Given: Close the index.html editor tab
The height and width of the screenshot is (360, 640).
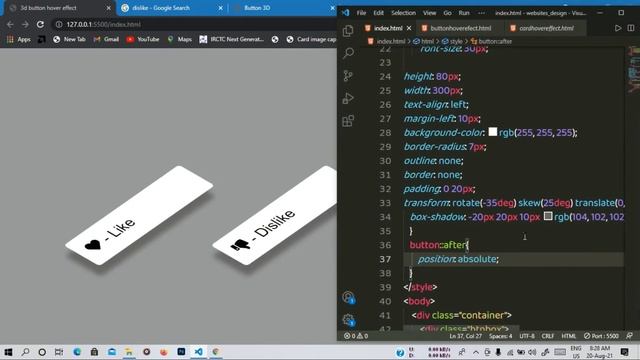Looking at the screenshot, I should coord(409,28).
